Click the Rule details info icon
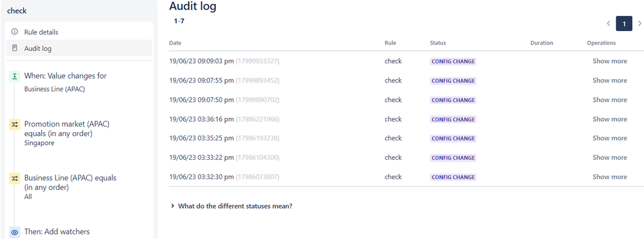Screen dimensions: 644x239 tap(15, 32)
